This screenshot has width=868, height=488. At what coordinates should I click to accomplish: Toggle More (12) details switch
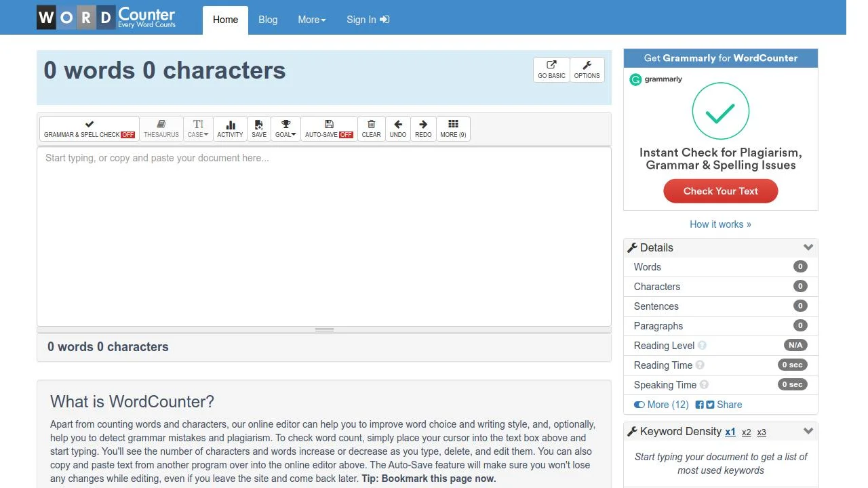point(639,405)
